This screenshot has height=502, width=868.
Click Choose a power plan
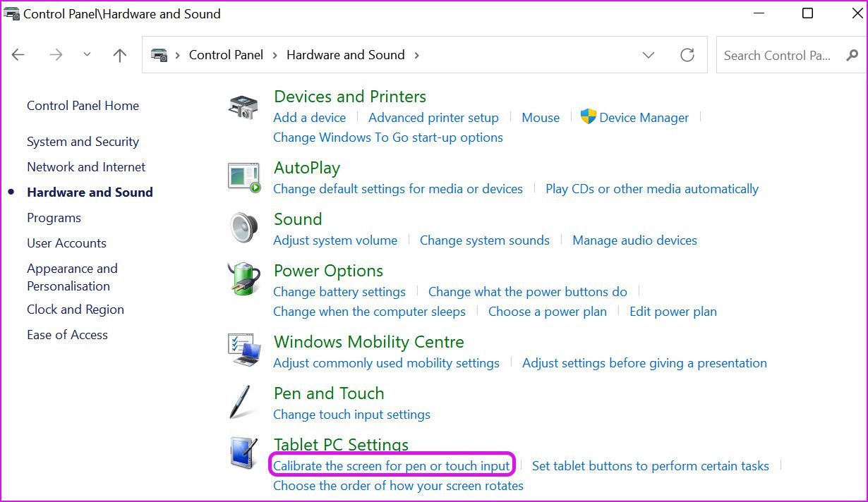548,311
